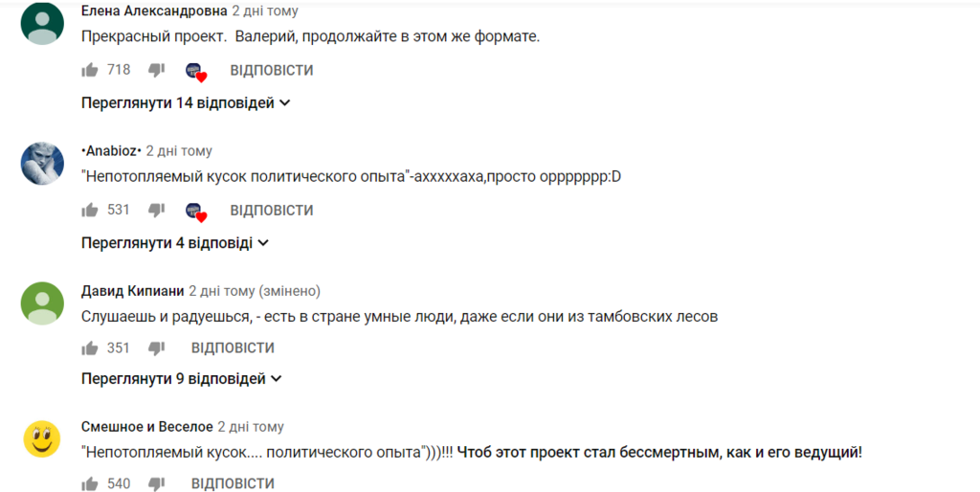Image resolution: width=980 pixels, height=492 pixels.
Task: Reply to Елена Александровна's comment
Action: click(x=272, y=71)
